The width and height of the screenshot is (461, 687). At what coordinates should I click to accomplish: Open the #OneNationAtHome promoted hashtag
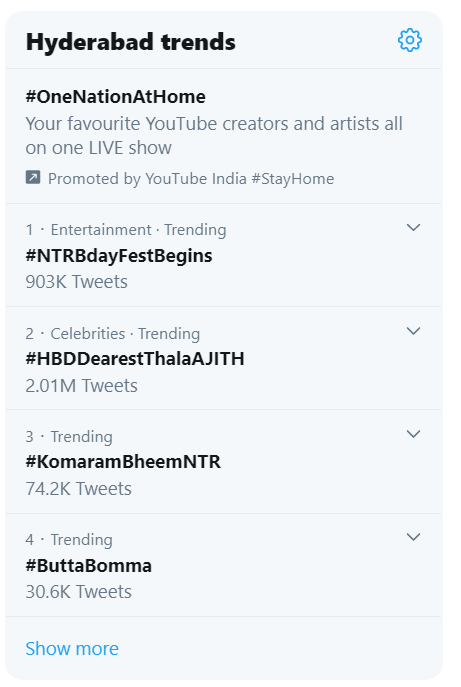tap(116, 97)
